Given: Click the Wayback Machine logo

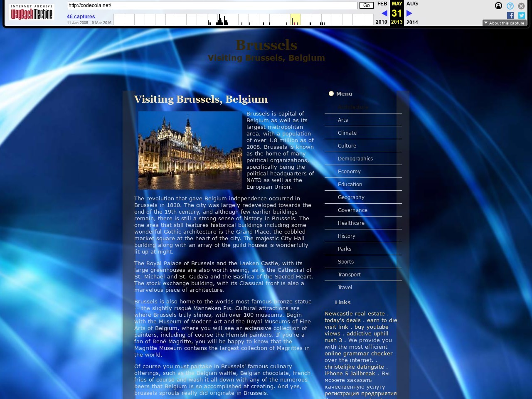Looking at the screenshot, I should tap(32, 13).
